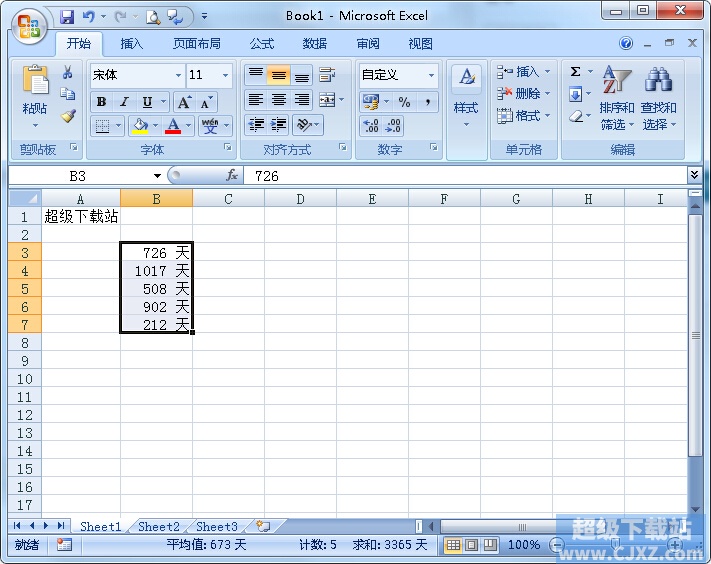Expand the 自定义 number format dropdown
711x564 pixels.
point(431,75)
